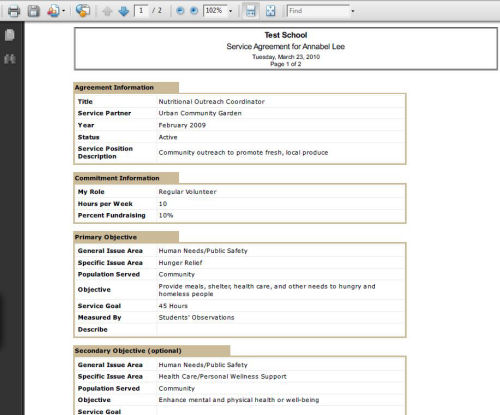Click the page number field showing 1
The image size is (500, 415).
141,11
